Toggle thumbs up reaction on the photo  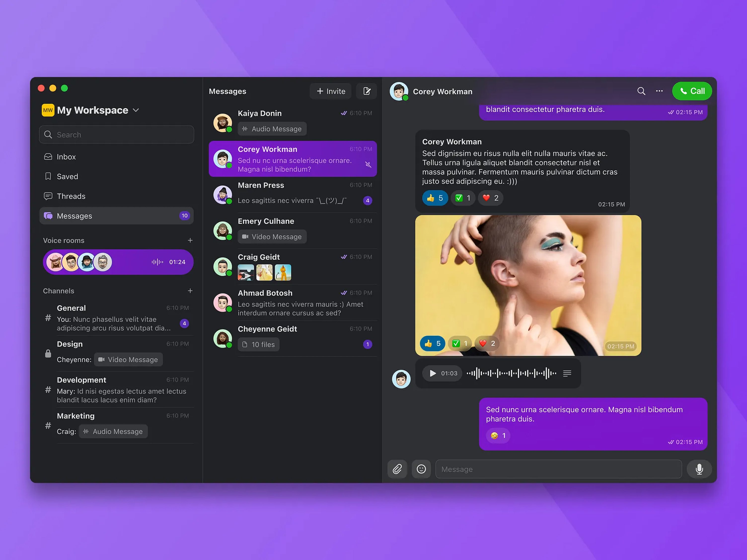coord(433,344)
